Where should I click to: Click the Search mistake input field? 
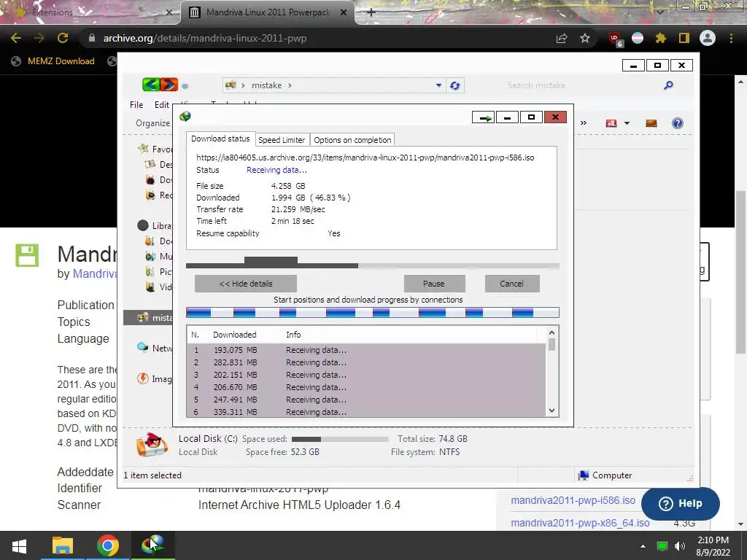coord(583,85)
